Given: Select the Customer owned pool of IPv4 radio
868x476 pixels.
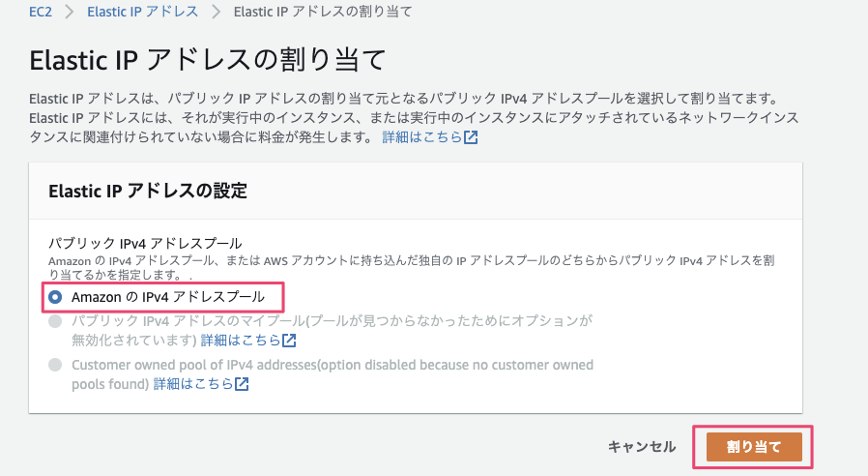Looking at the screenshot, I should (x=55, y=365).
